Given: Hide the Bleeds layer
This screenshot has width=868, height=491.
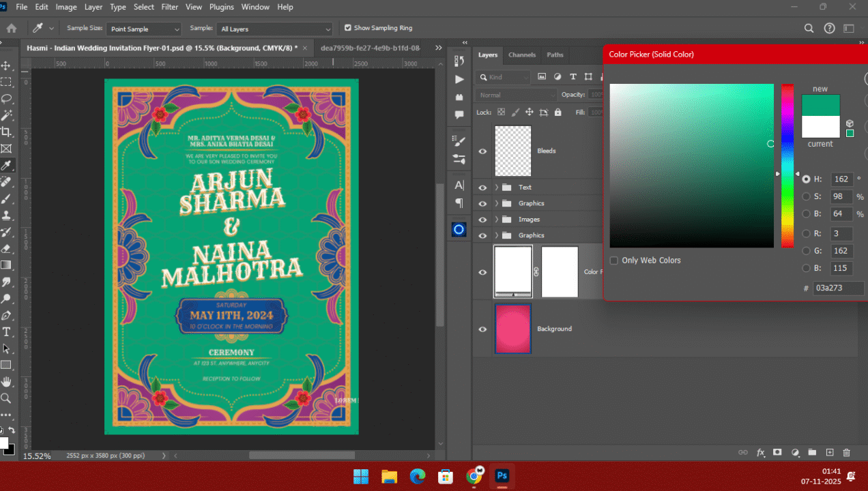Looking at the screenshot, I should (x=483, y=151).
